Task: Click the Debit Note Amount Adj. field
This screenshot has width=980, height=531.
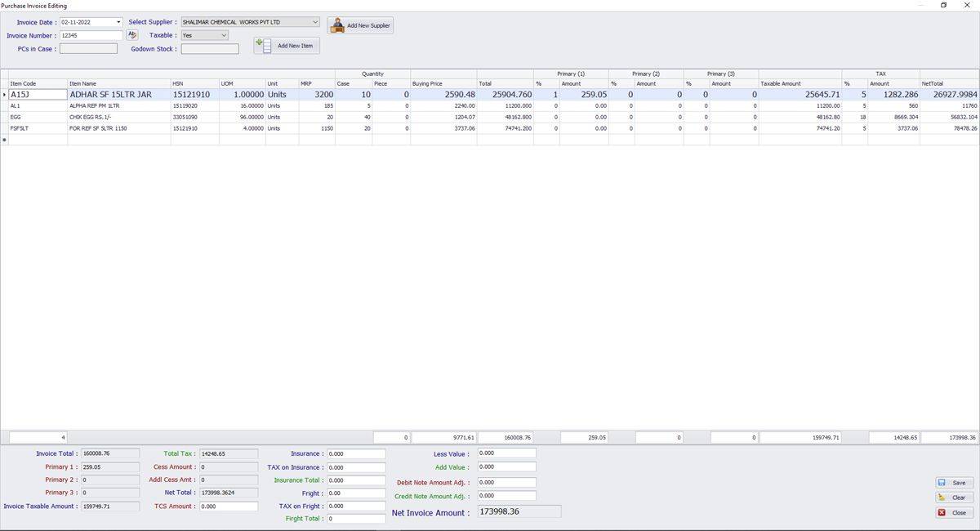Action: [506, 483]
